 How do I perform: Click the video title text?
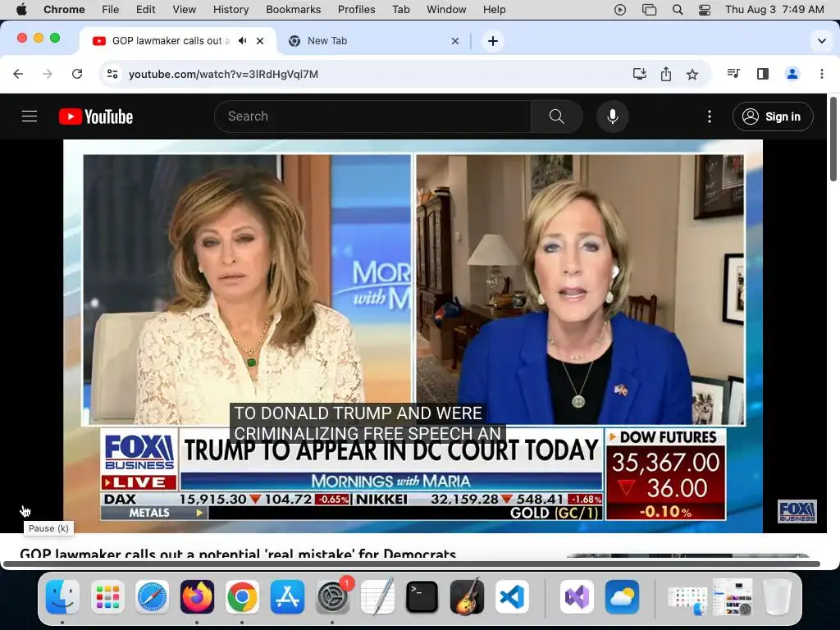pos(238,553)
